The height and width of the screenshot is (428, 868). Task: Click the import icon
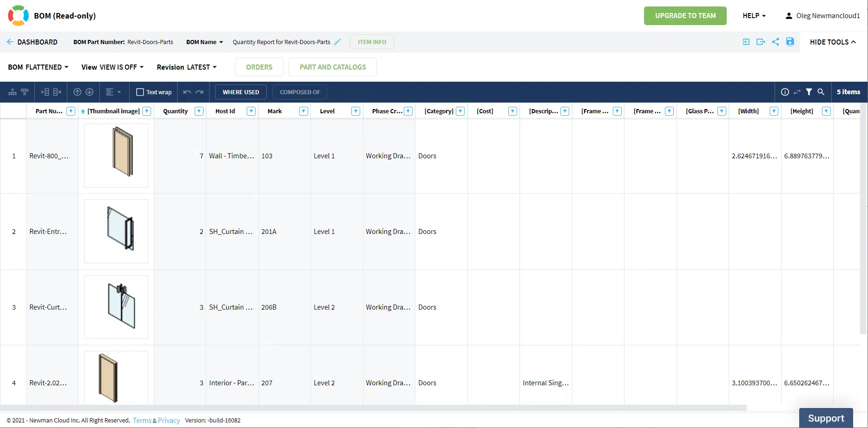tap(746, 42)
